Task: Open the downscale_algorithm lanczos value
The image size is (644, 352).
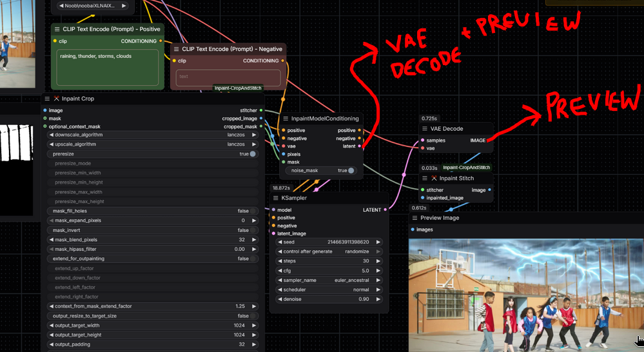Action: (x=236, y=135)
